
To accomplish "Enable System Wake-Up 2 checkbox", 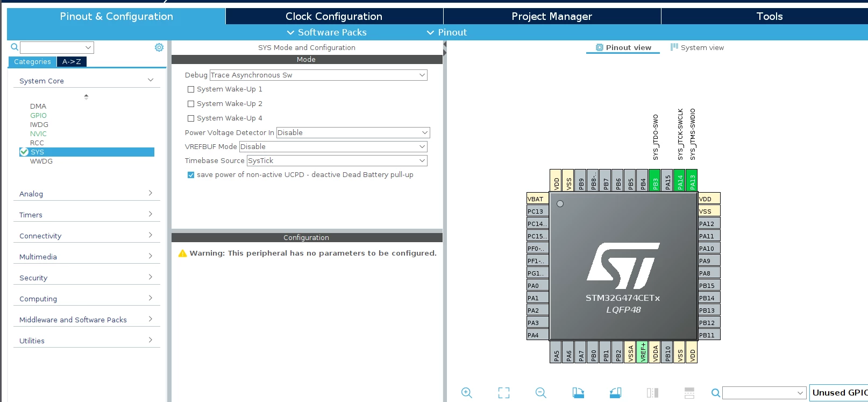I will point(191,104).
